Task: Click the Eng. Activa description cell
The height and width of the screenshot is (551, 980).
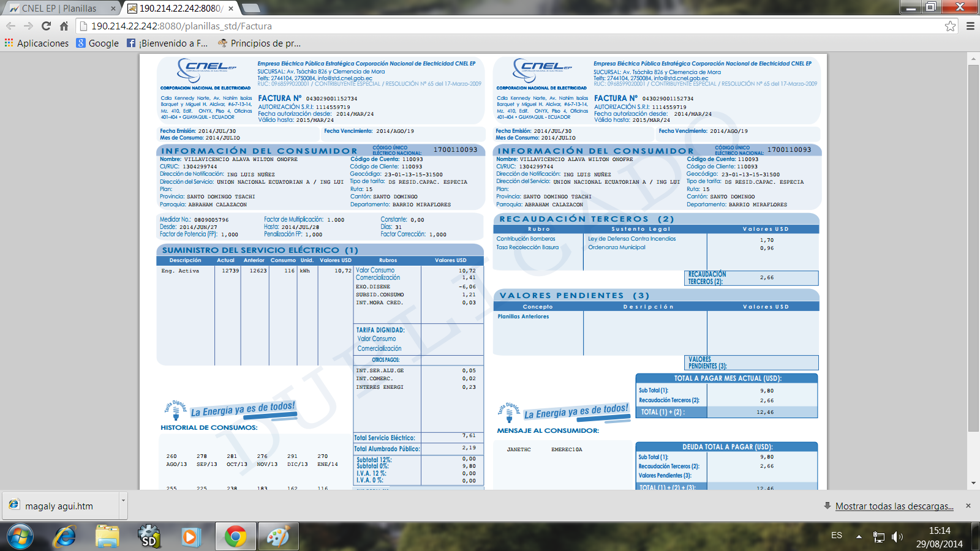Action: 180,271
